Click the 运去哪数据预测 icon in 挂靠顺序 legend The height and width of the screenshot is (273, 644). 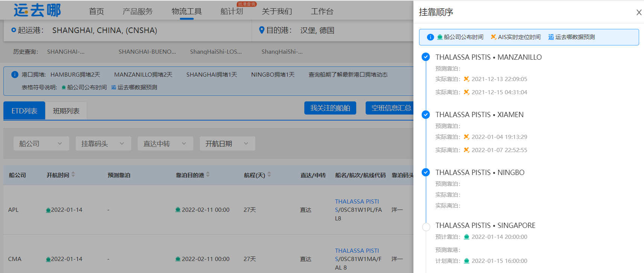551,37
